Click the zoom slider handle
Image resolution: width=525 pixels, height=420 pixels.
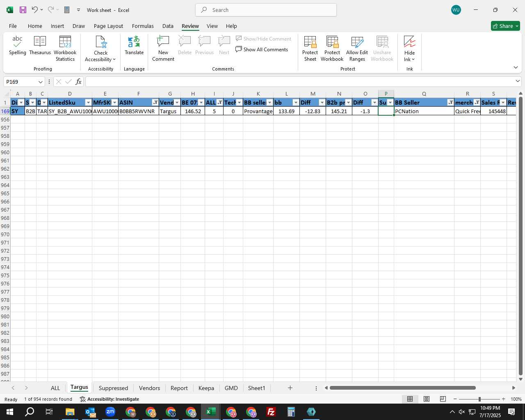(x=479, y=399)
